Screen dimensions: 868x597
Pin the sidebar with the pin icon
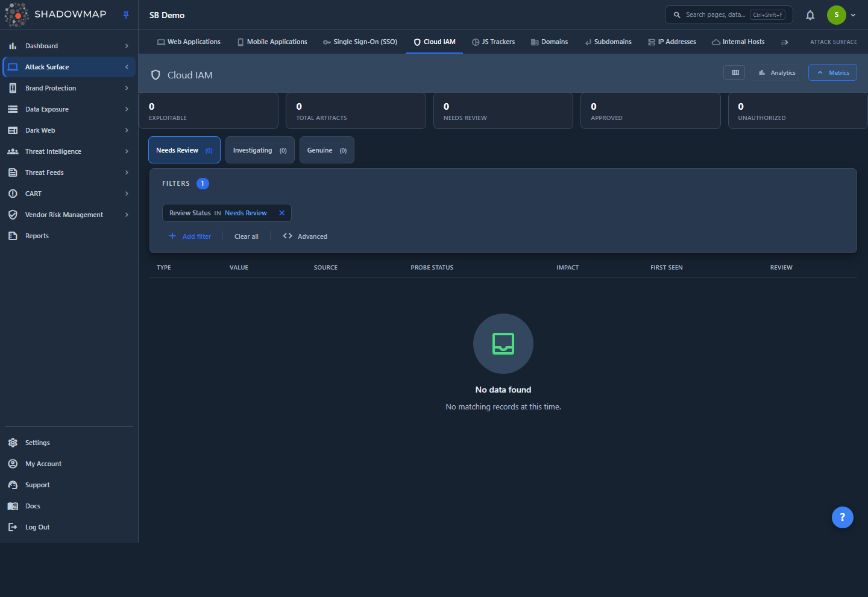(x=126, y=15)
